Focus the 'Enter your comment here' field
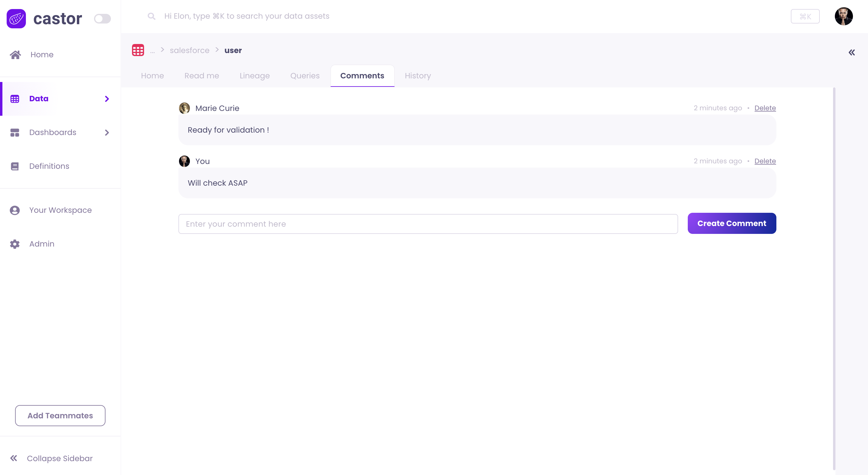Viewport: 868px width, 475px height. point(428,224)
